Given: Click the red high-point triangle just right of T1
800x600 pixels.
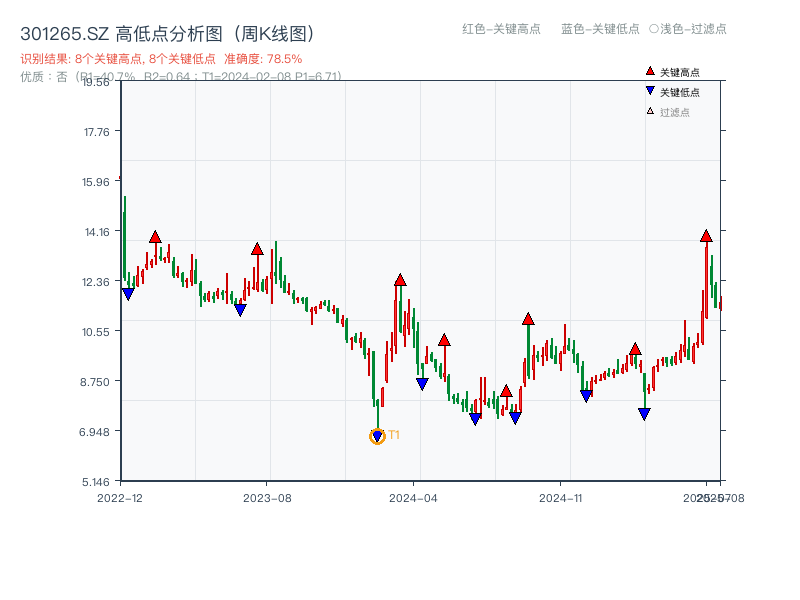Looking at the screenshot, I should point(400,280).
